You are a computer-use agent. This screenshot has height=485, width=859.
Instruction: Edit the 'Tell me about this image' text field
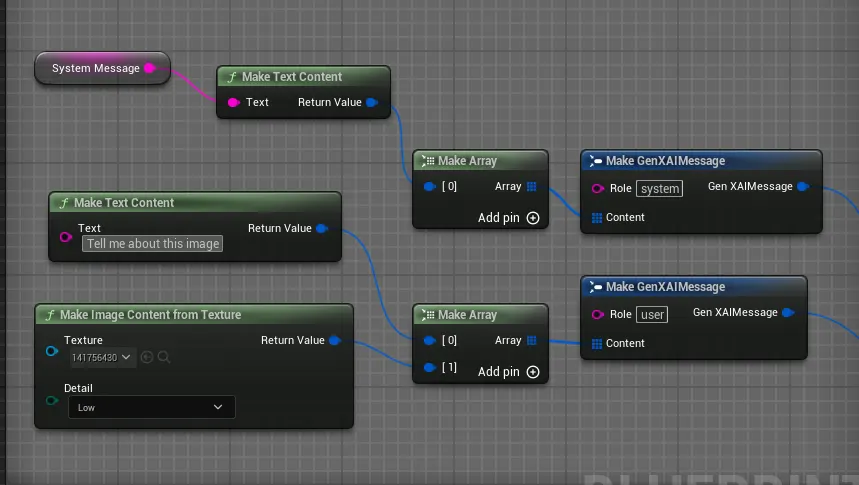point(152,244)
